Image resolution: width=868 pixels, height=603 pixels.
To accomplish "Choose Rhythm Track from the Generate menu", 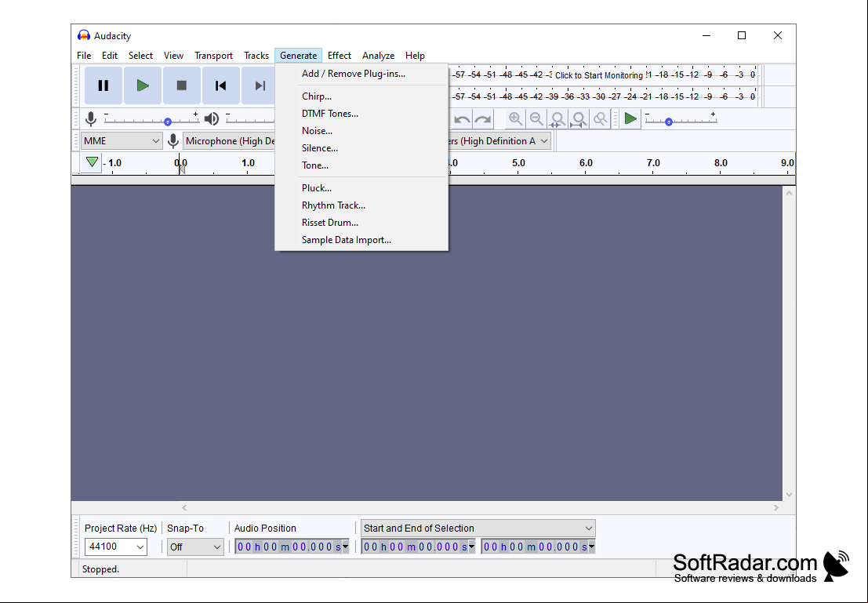I will tap(361, 205).
